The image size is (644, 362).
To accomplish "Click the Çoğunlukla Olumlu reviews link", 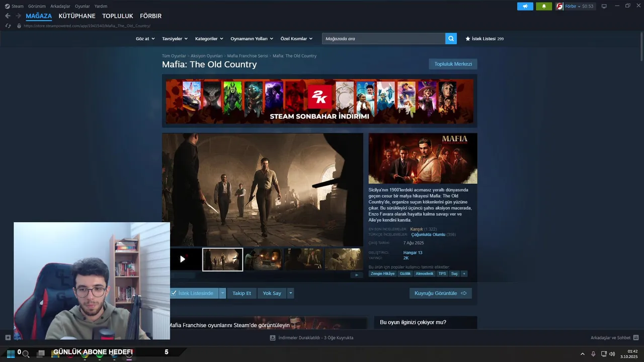I will (x=428, y=235).
